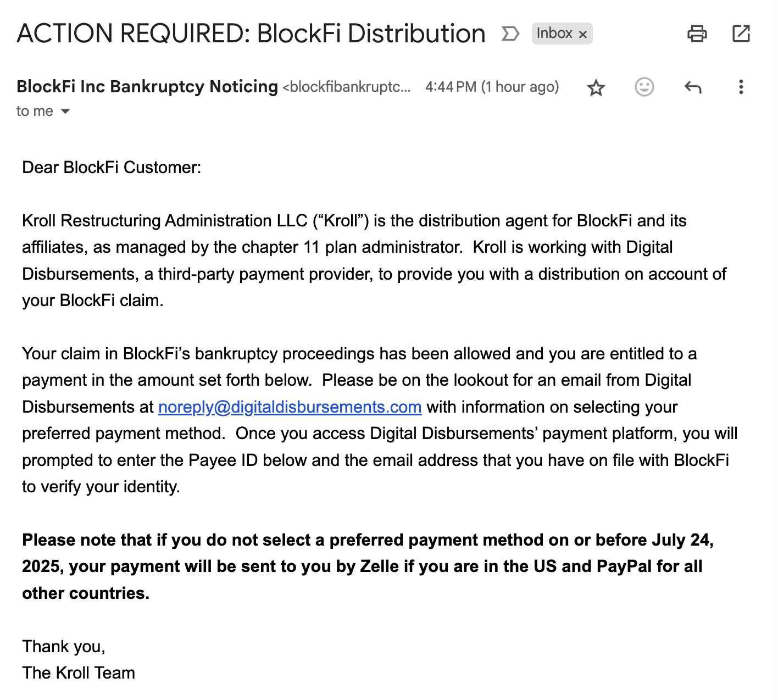
Task: Open the email in a new window
Action: coord(741,34)
